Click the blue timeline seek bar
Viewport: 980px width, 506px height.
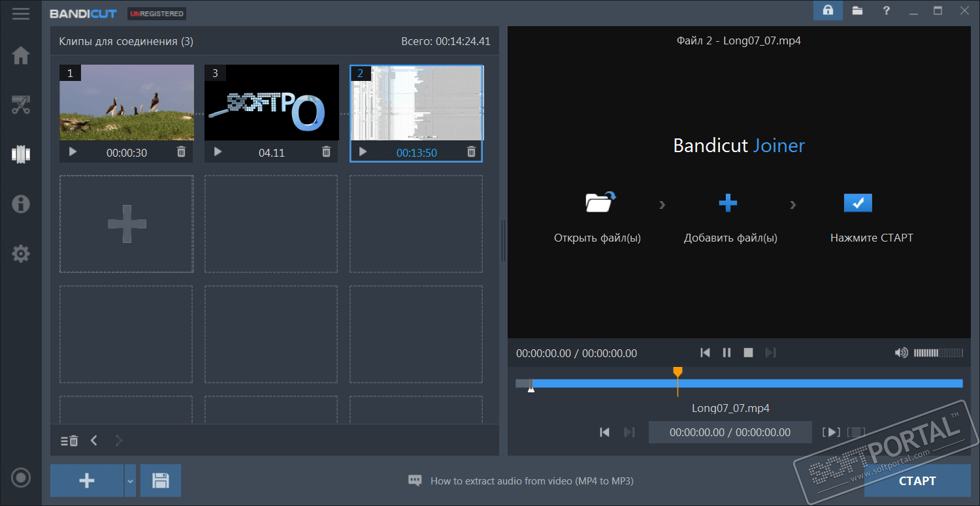pyautogui.click(x=747, y=383)
